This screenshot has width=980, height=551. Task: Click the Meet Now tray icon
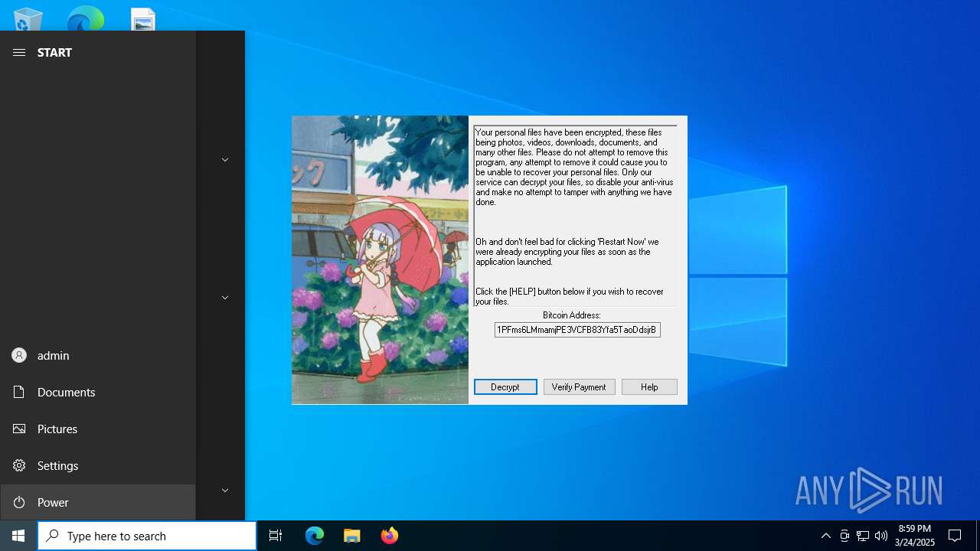pyautogui.click(x=844, y=536)
